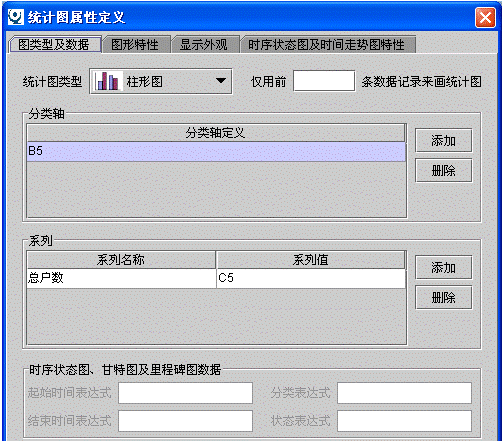The image size is (502, 441).
Task: Click the 系列值 column header
Action: click(311, 259)
